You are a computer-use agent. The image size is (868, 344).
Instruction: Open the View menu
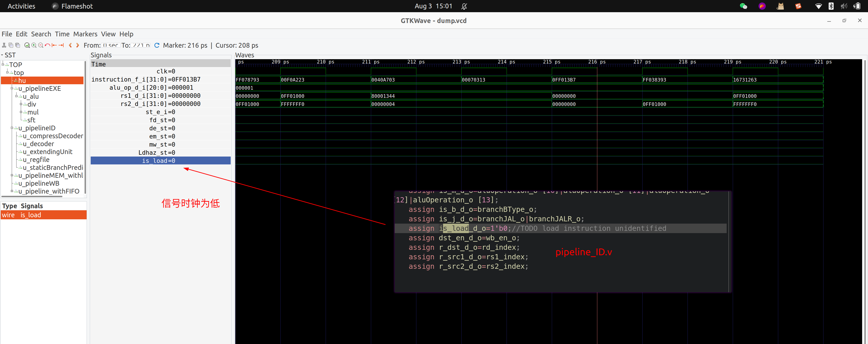[108, 34]
